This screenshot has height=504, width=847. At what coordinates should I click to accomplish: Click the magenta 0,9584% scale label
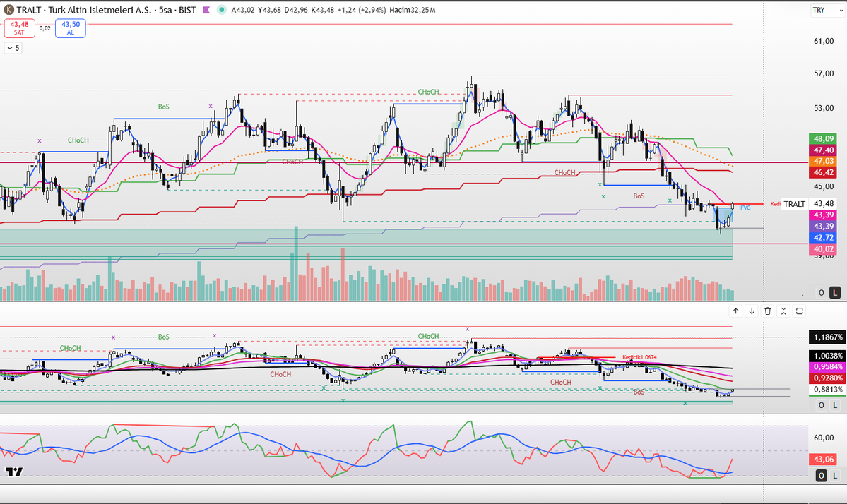(x=827, y=367)
